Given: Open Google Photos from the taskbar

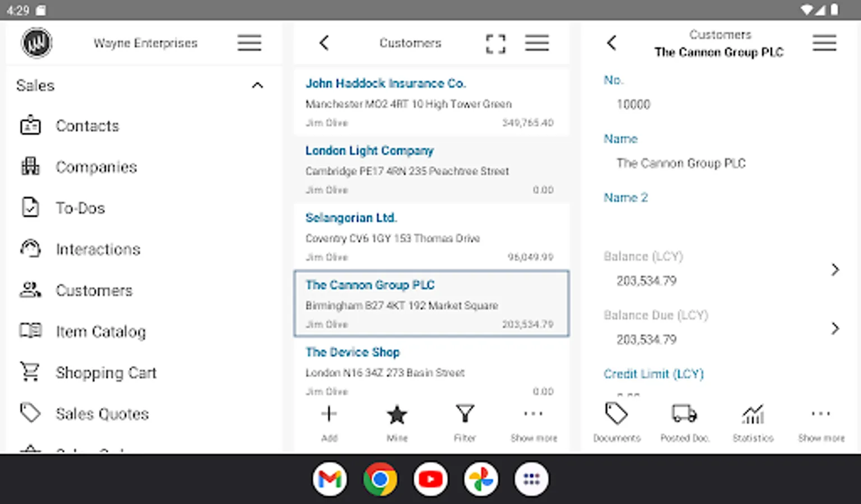Looking at the screenshot, I should coord(481,479).
